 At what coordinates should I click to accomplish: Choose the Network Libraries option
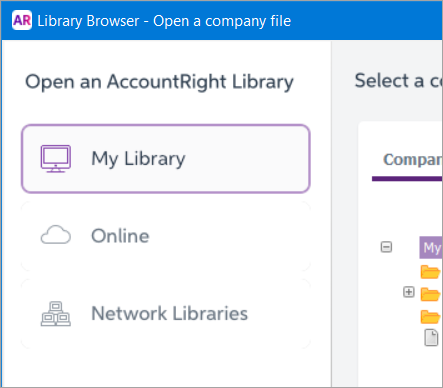[166, 314]
